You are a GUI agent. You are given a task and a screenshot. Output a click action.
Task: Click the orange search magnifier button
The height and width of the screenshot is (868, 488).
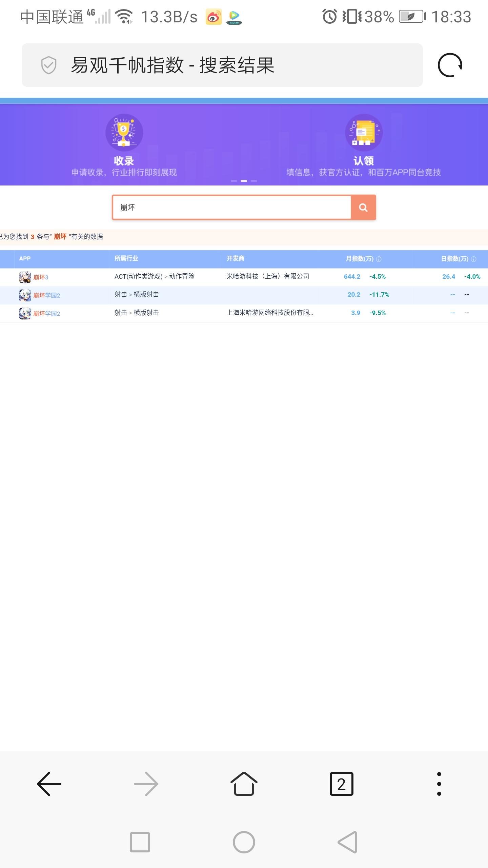(x=363, y=207)
